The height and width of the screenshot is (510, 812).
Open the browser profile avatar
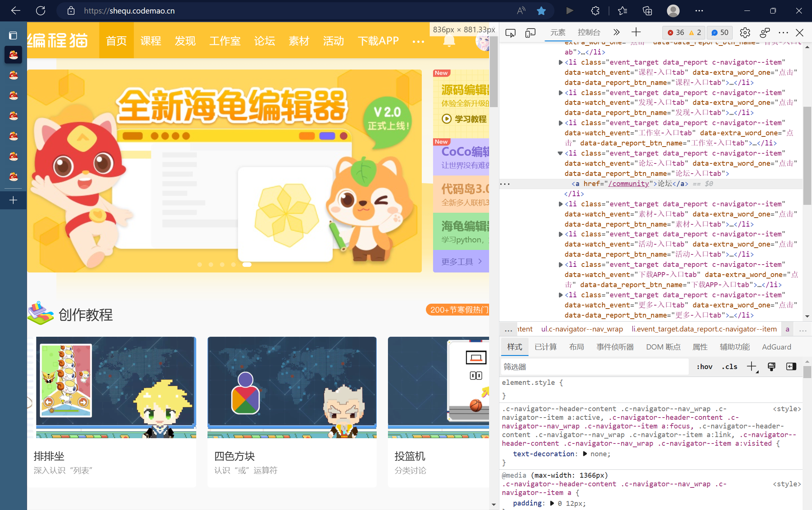[673, 11]
